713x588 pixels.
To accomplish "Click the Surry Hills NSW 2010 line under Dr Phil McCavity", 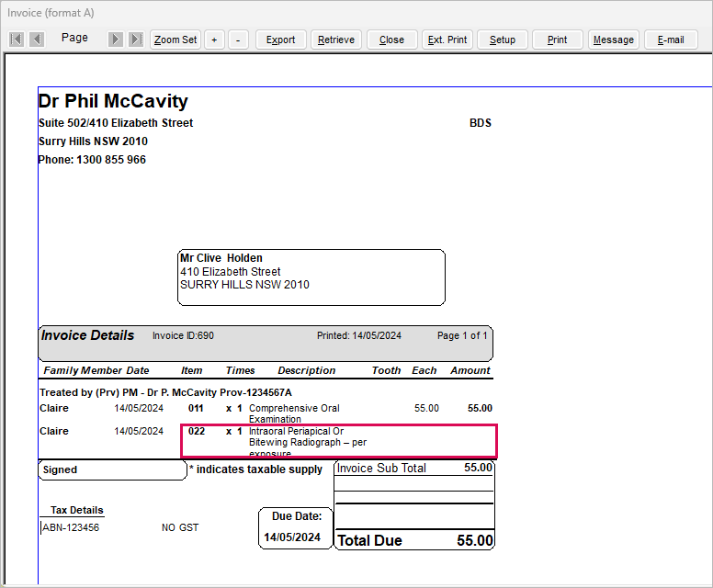I will tap(93, 141).
